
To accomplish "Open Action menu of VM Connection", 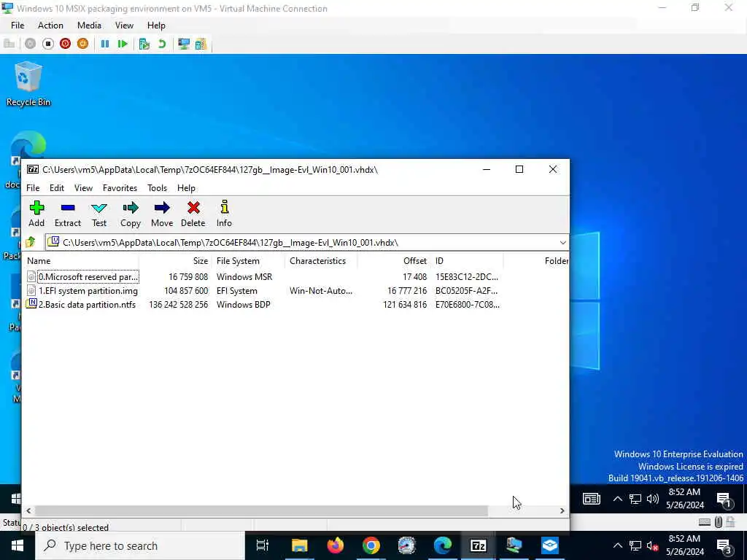I will (50, 26).
